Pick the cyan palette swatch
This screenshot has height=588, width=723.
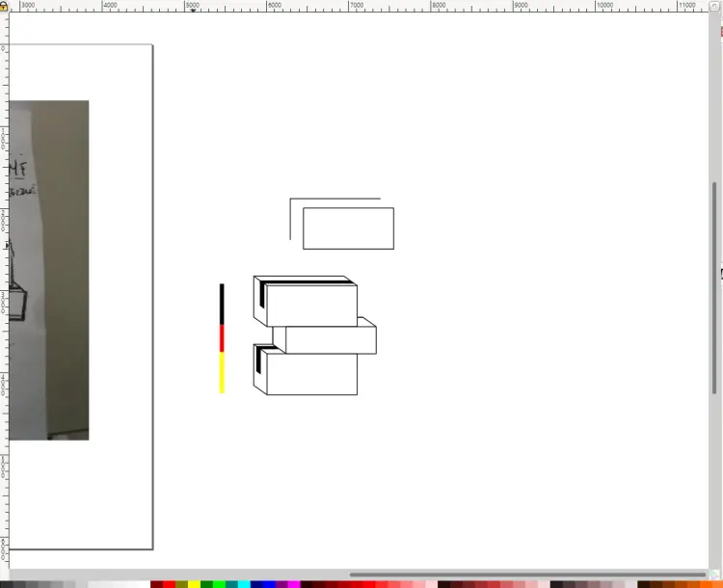(x=244, y=585)
